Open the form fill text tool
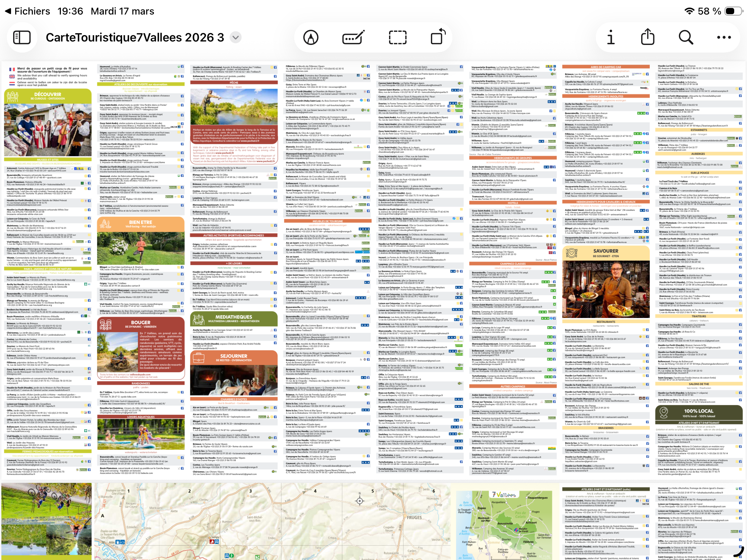 [353, 37]
